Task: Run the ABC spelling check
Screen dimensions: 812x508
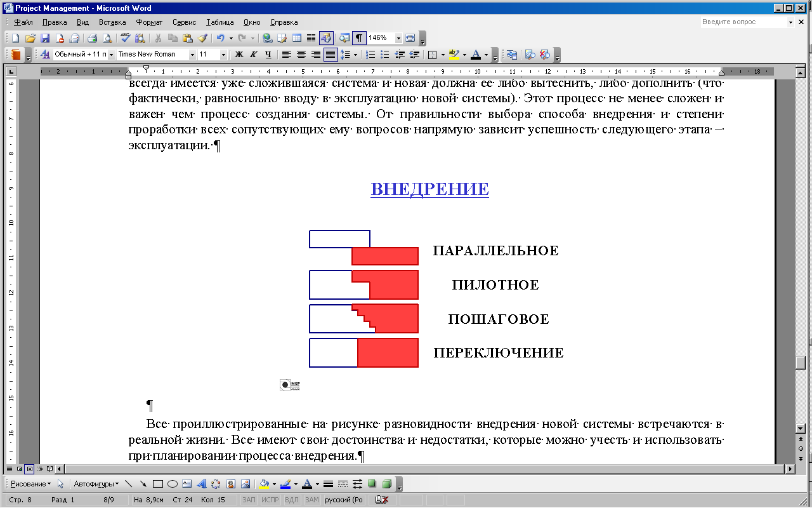Action: pos(125,38)
